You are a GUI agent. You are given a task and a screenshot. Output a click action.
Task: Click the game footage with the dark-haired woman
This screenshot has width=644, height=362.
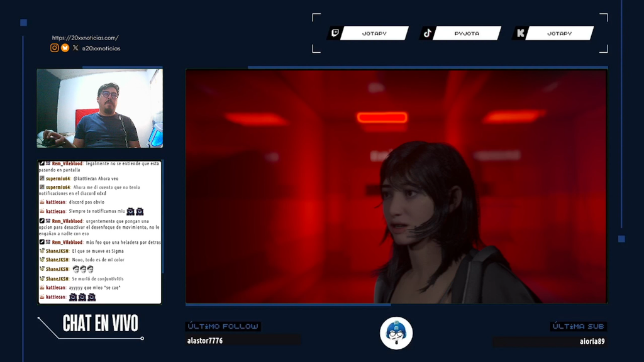(x=396, y=187)
